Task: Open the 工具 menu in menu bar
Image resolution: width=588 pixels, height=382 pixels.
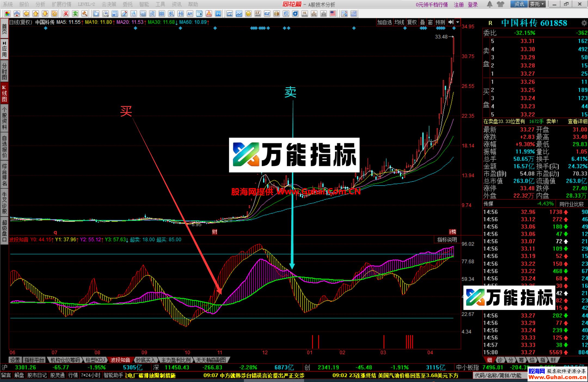Action: 160,4
